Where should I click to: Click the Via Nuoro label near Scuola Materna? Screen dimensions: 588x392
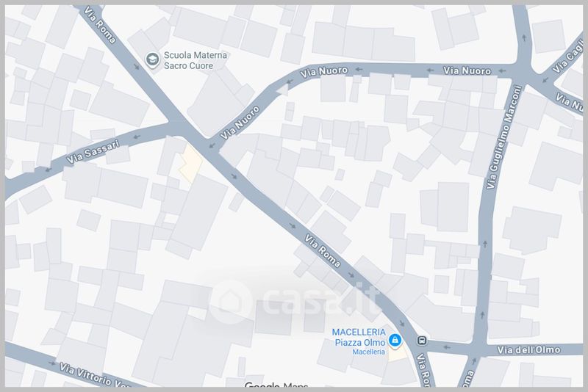coord(323,71)
